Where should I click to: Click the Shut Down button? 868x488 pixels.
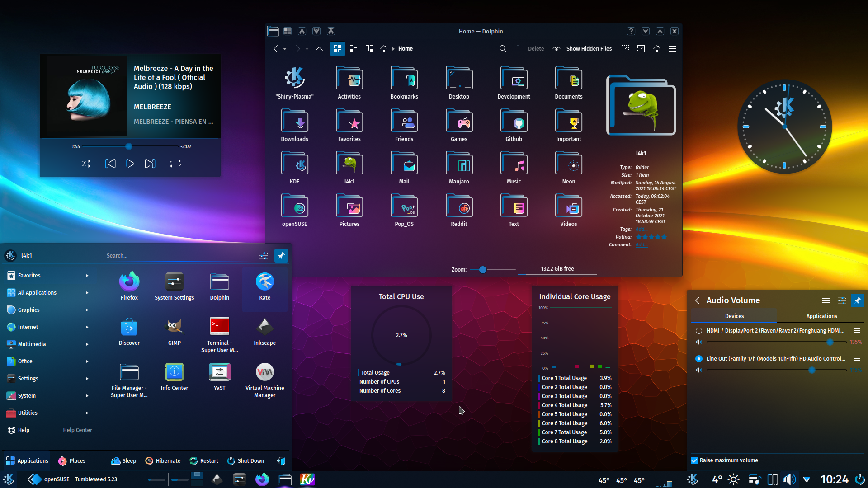pos(245,461)
